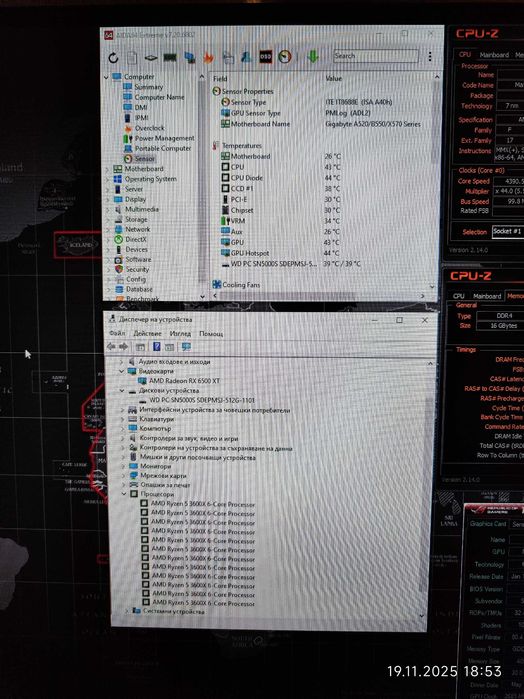
Task: Expand the Монитори node in Device Manager
Action: 124,466
